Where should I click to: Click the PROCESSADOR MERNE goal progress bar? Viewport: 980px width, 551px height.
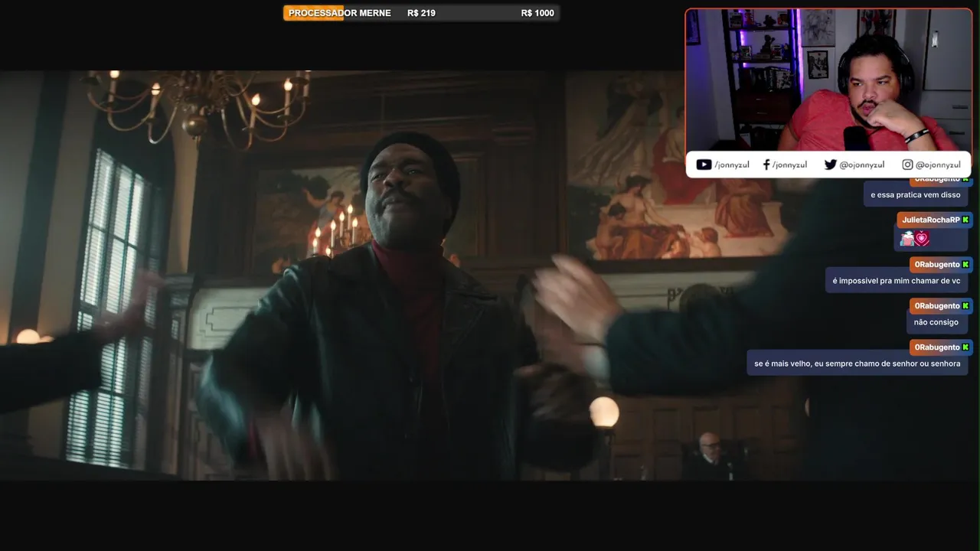pos(421,13)
